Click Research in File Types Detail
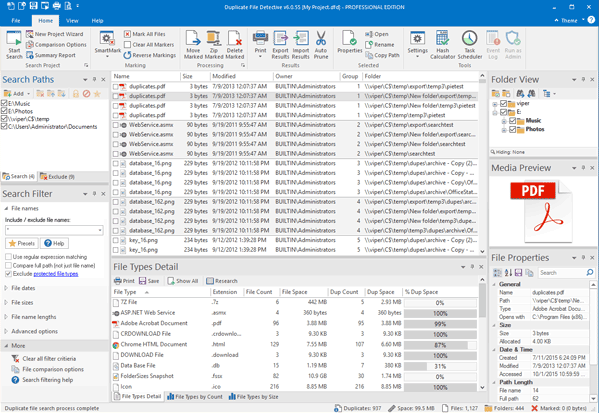The image size is (601, 413). [x=222, y=281]
